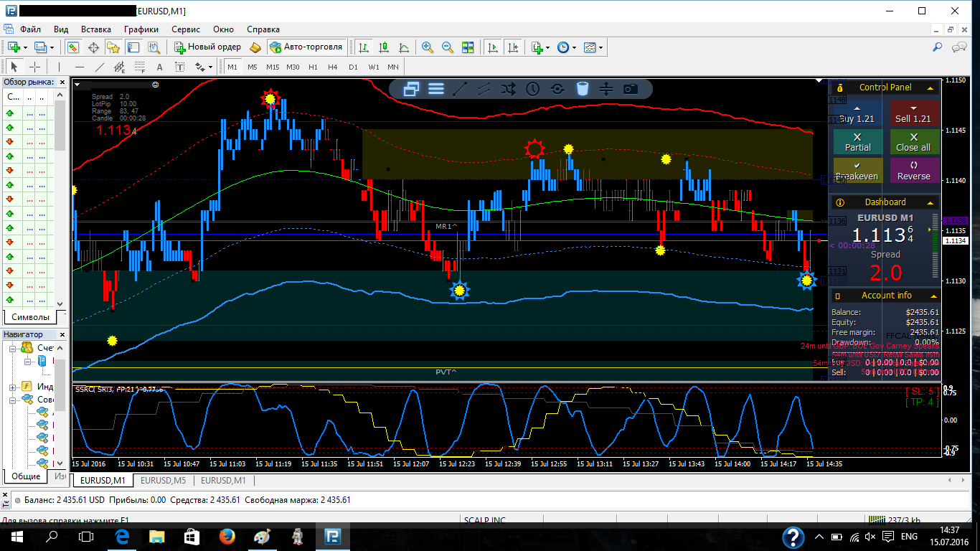Image resolution: width=980 pixels, height=551 pixels.
Task: Open the Справка menu
Action: click(x=263, y=29)
